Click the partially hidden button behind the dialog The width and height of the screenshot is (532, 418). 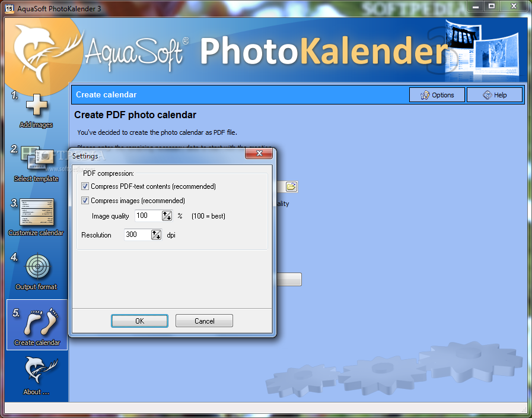289,279
